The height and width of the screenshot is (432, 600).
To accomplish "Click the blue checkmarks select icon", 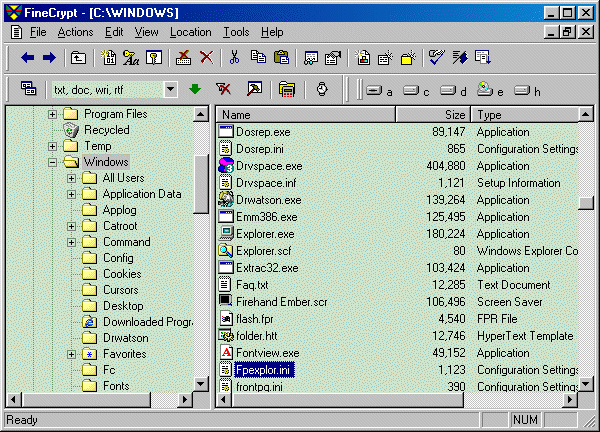I will 437,57.
